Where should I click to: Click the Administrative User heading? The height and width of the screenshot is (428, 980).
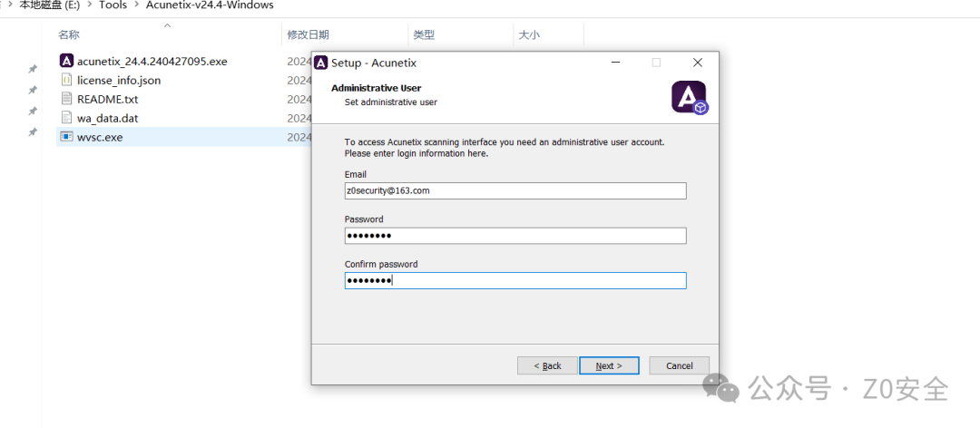377,87
